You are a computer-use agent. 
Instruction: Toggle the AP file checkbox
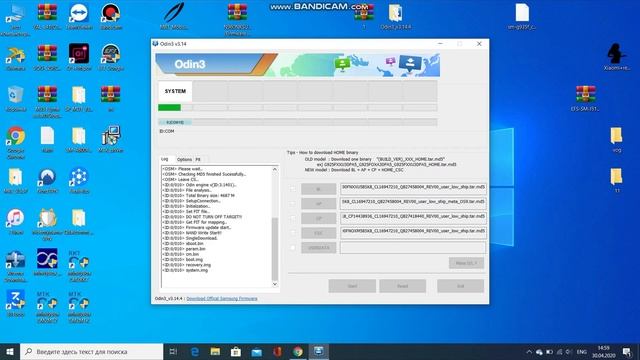[x=293, y=204]
